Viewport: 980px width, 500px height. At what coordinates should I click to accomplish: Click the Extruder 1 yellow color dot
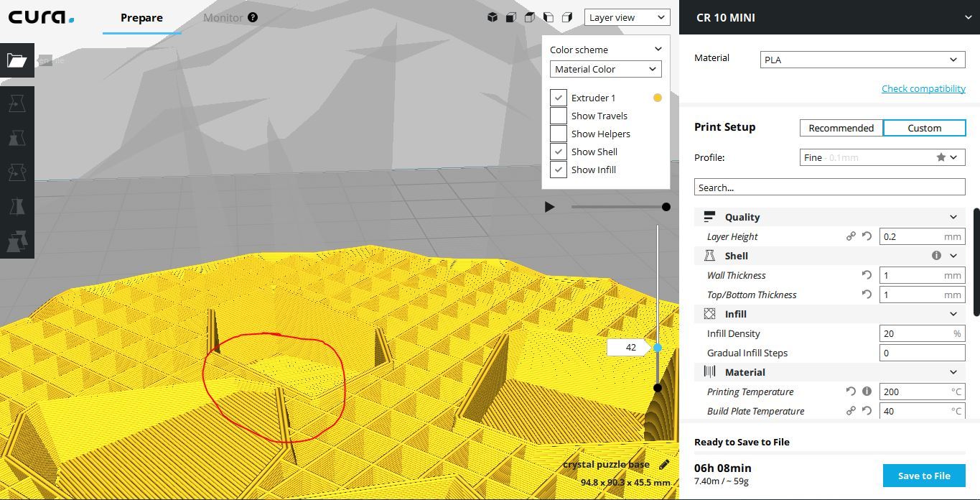point(657,98)
